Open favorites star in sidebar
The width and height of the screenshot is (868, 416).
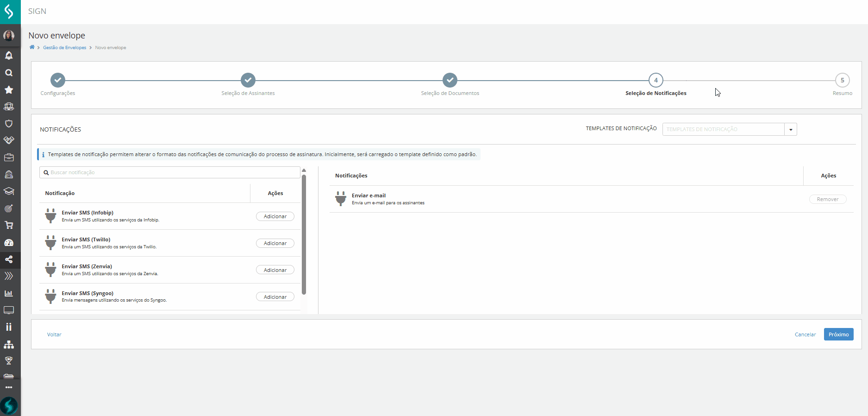[x=9, y=90]
